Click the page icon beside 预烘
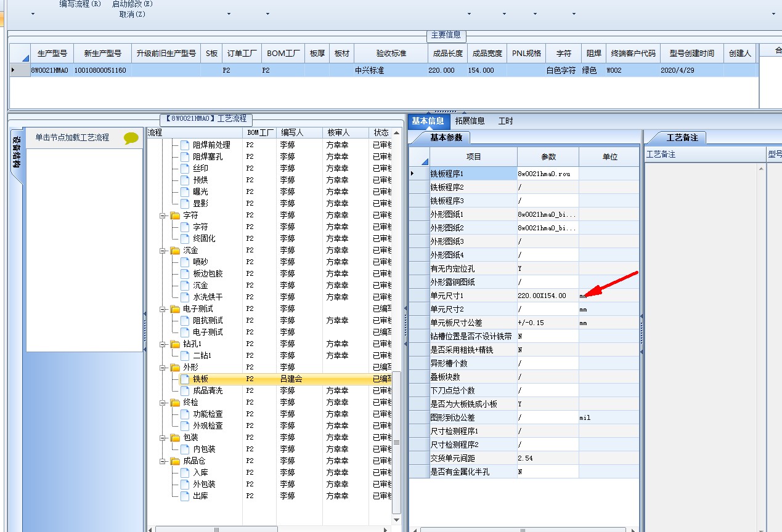 coord(185,180)
